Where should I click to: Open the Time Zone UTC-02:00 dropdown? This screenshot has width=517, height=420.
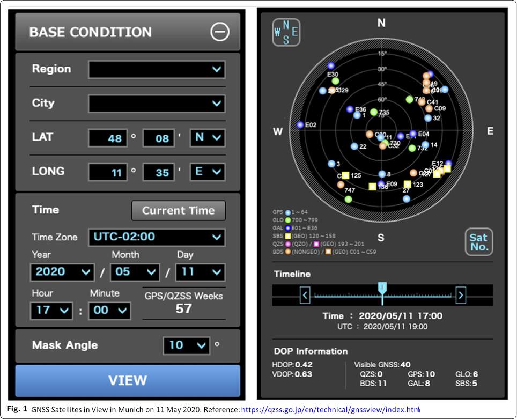157,237
